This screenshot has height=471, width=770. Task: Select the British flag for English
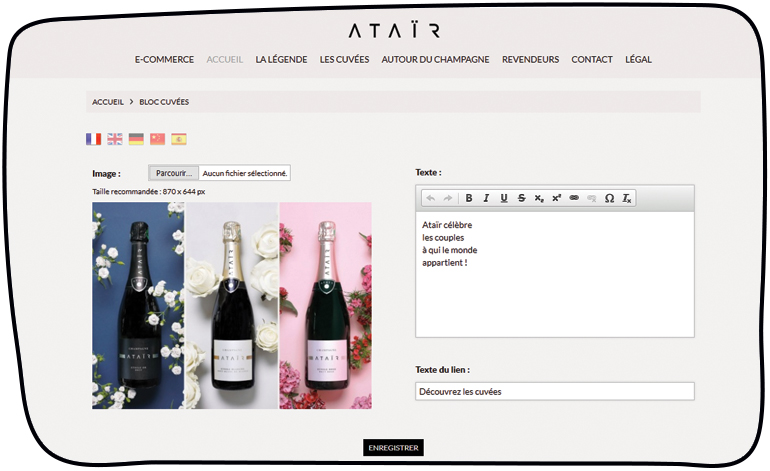tap(115, 139)
